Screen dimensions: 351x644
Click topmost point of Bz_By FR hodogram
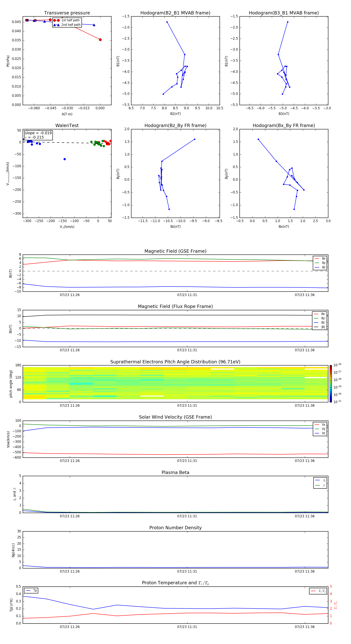[x=195, y=139]
